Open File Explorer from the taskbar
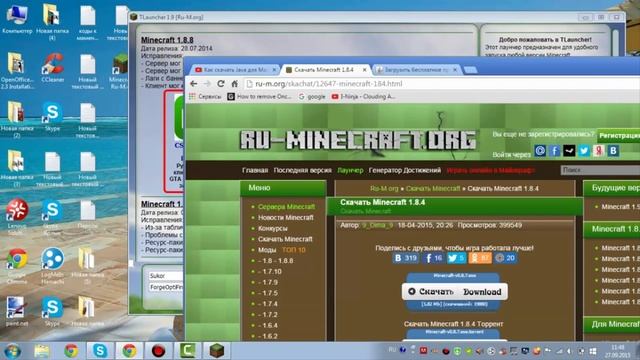The image size is (640, 360). coord(42,351)
